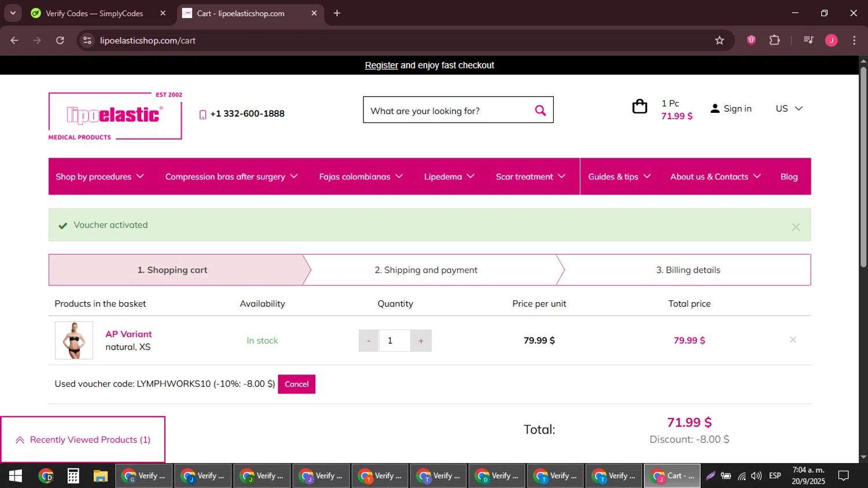Open the network icon in system tray
Image resolution: width=868 pixels, height=488 pixels.
[741, 476]
